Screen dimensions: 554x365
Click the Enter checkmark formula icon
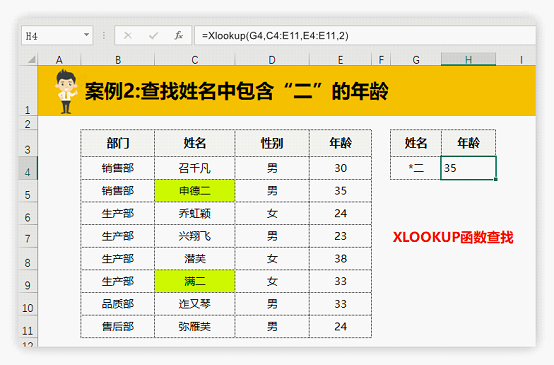pyautogui.click(x=153, y=35)
